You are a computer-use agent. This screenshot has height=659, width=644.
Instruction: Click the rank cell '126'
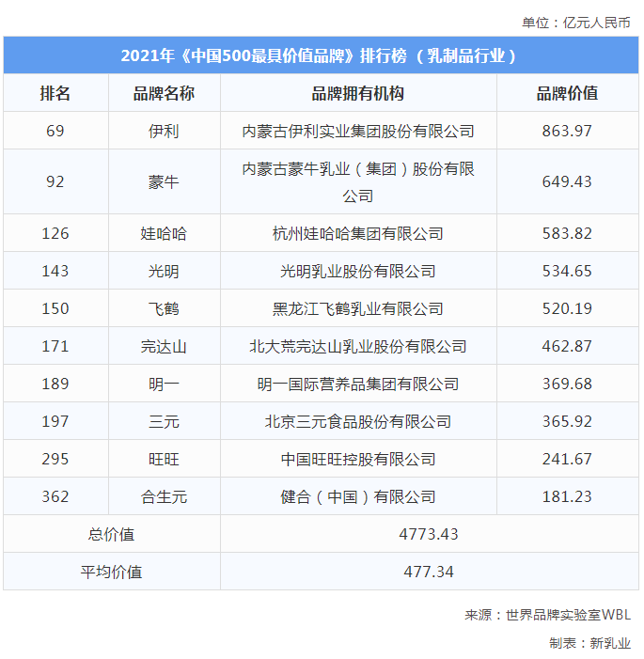pyautogui.click(x=55, y=233)
